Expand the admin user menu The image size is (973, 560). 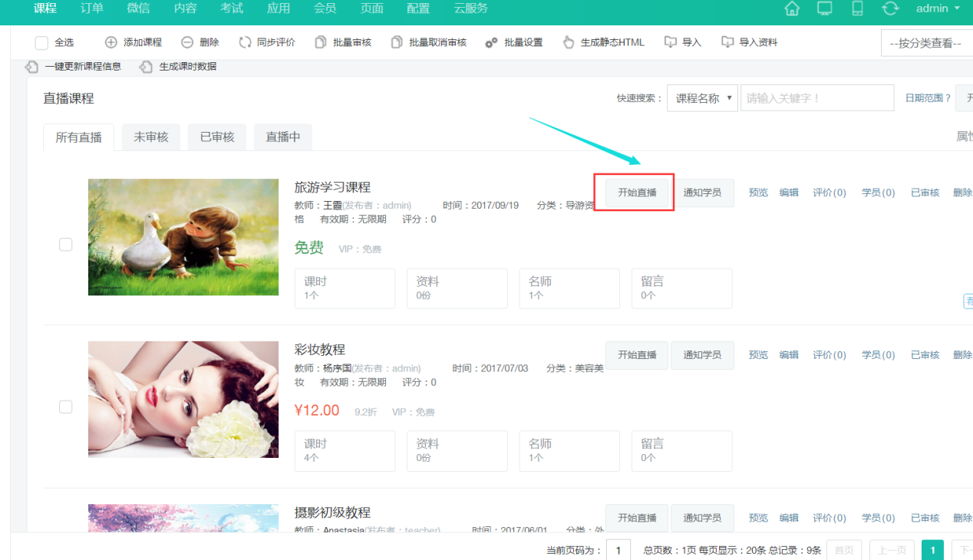coord(938,8)
